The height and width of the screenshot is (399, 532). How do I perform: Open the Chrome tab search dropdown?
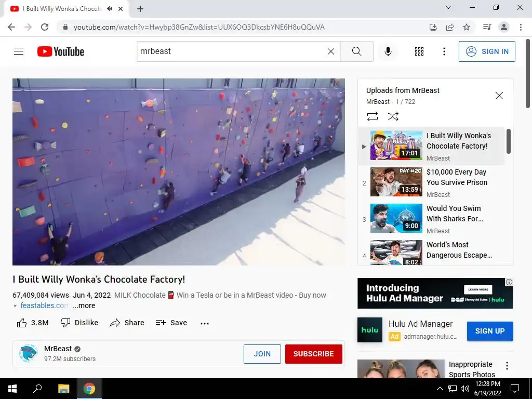pos(448,7)
